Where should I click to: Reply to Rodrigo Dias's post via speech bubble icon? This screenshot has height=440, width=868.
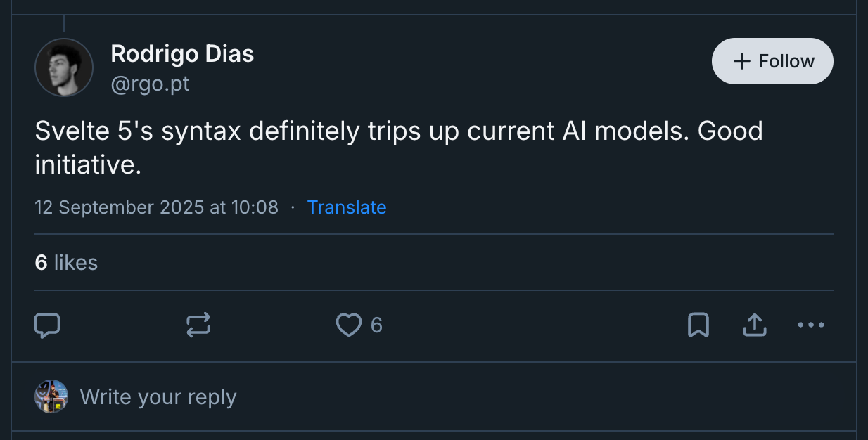(47, 325)
